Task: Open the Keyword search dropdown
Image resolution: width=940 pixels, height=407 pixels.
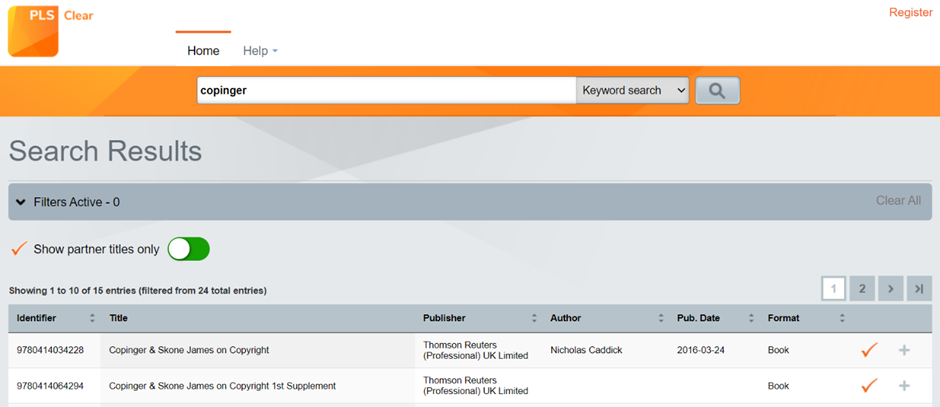Action: click(x=632, y=91)
